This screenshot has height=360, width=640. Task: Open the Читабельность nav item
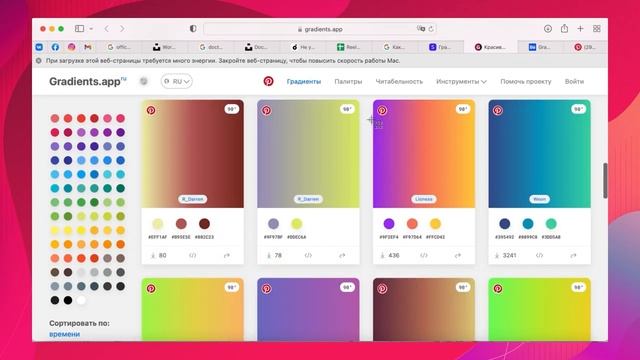click(x=399, y=82)
